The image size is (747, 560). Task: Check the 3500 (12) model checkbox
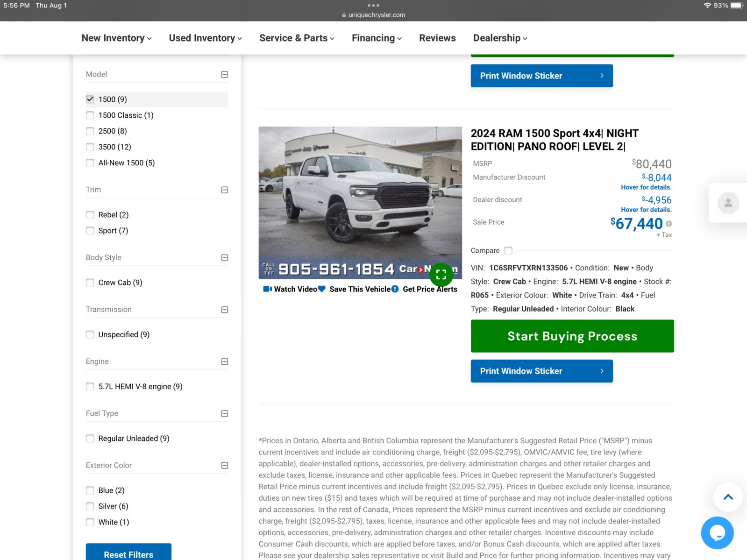click(90, 147)
